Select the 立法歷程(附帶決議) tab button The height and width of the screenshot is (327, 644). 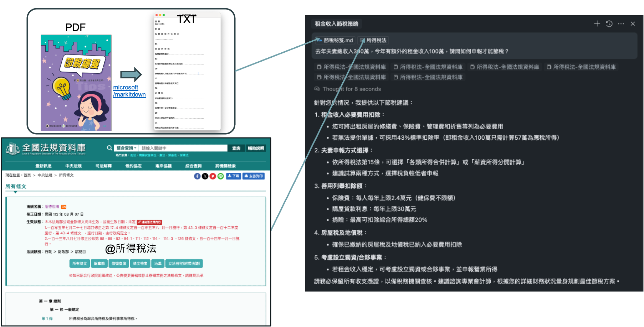tap(184, 264)
